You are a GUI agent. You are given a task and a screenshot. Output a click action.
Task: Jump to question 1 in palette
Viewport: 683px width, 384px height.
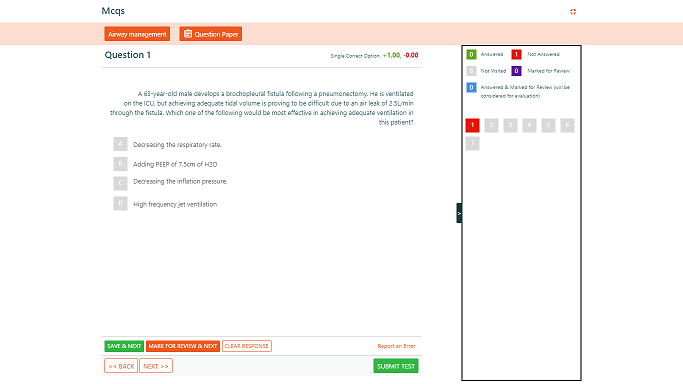(473, 125)
